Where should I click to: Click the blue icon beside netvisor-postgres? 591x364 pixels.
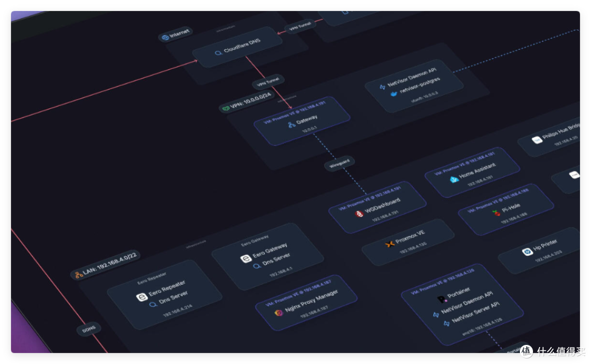coord(393,94)
